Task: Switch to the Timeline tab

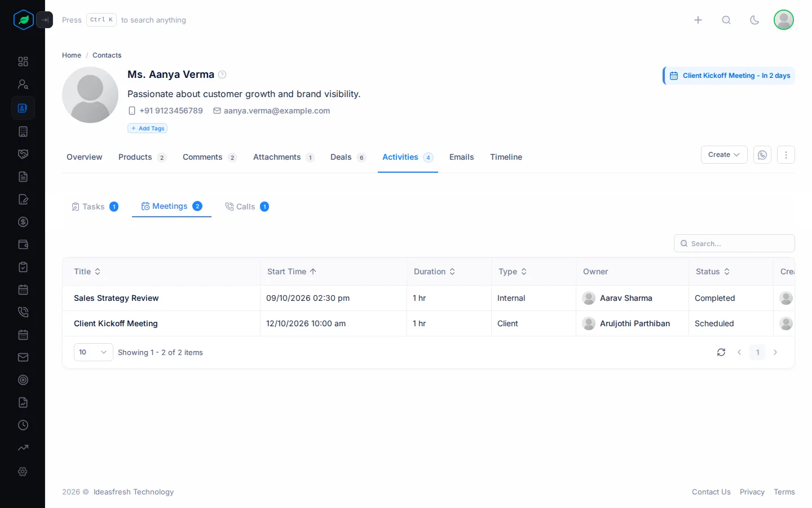Action: [x=506, y=157]
